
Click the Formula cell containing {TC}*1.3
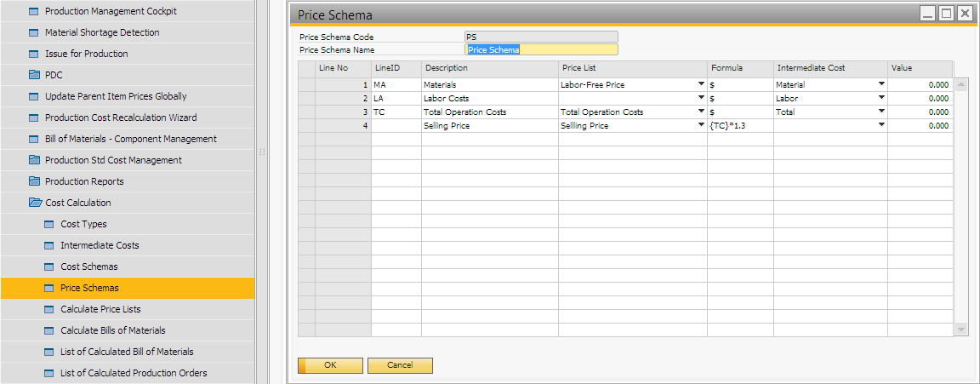739,126
